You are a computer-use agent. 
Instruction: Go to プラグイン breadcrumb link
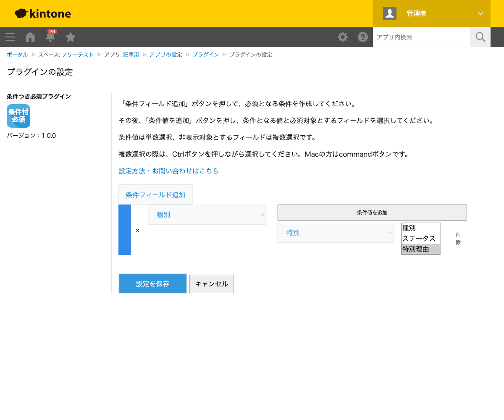pos(205,55)
